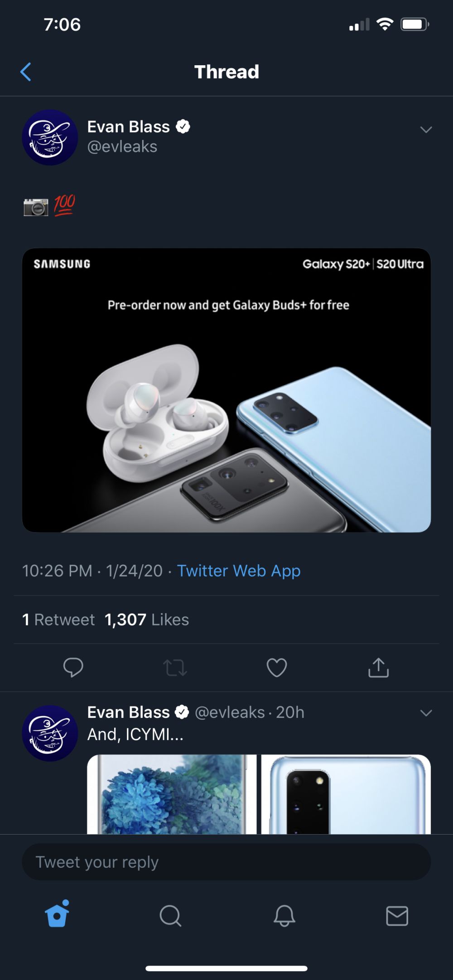Tap the back chevron to exit the thread
Viewport: 453px width, 980px height.
pos(26,72)
